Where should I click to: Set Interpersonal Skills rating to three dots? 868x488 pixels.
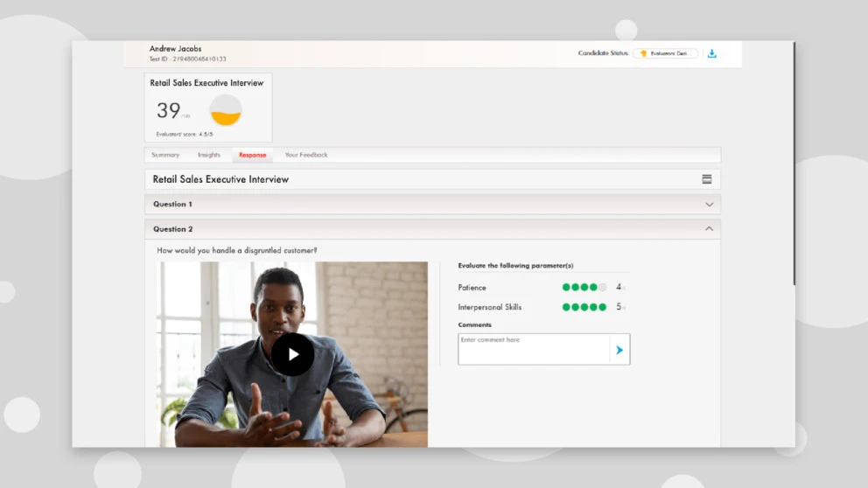point(584,307)
